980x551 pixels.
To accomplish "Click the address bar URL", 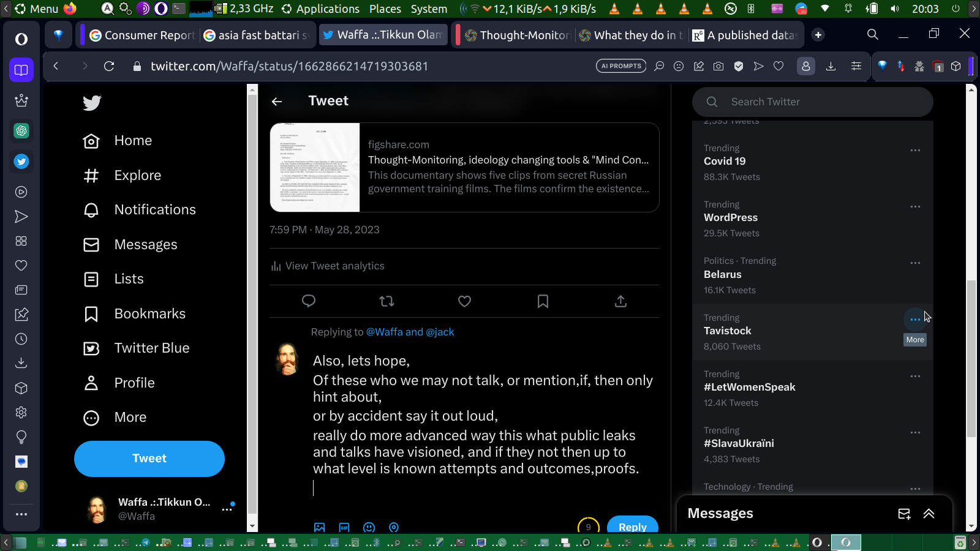I will point(289,66).
